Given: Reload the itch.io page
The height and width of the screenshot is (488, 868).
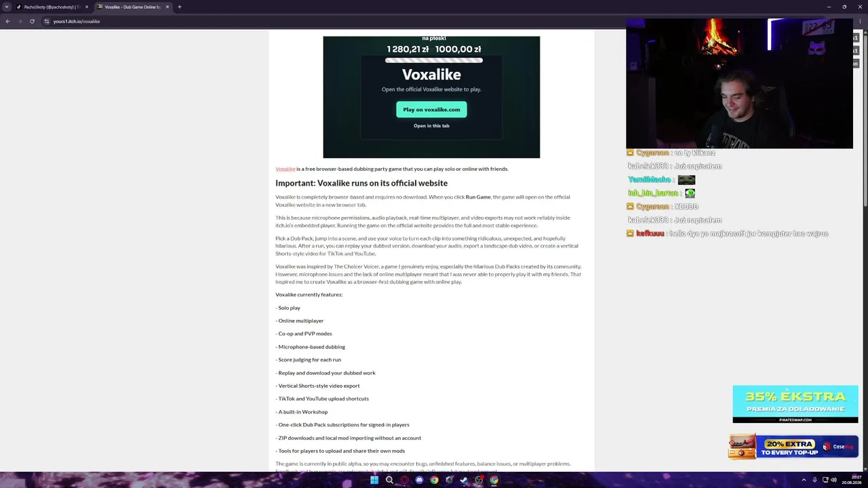Looking at the screenshot, I should tap(32, 21).
